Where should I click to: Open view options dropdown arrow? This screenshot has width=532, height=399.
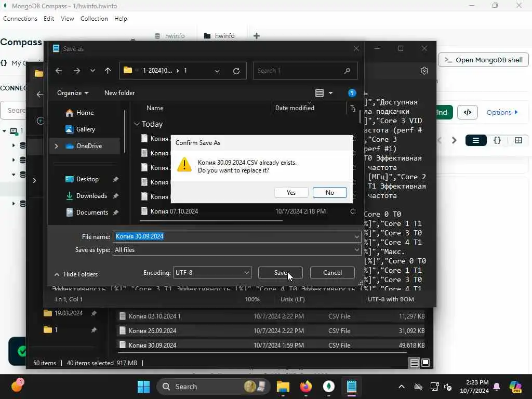pos(330,93)
